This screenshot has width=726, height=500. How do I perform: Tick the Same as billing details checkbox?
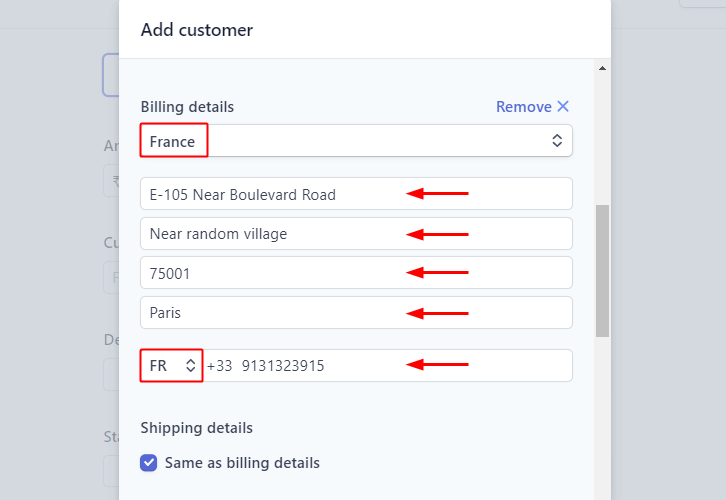click(x=149, y=463)
